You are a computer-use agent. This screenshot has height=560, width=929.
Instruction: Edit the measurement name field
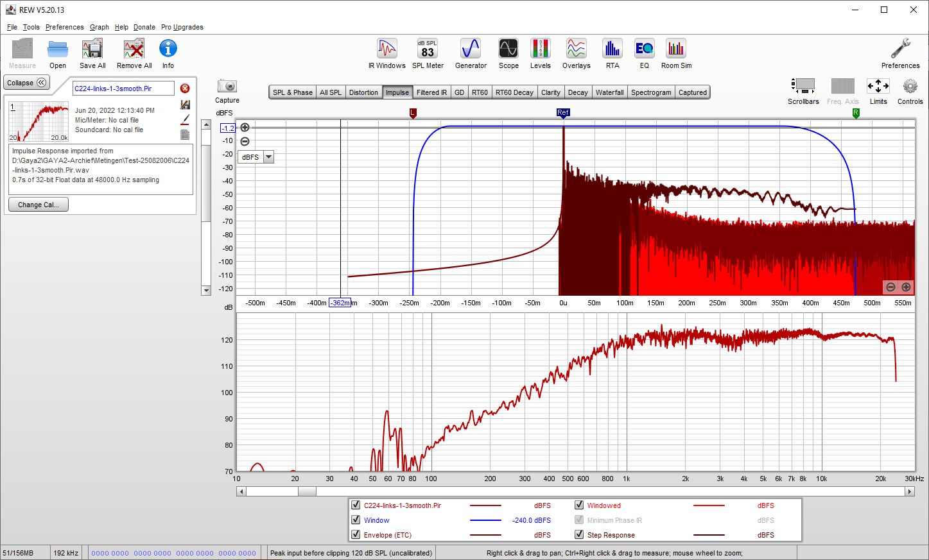pos(123,89)
